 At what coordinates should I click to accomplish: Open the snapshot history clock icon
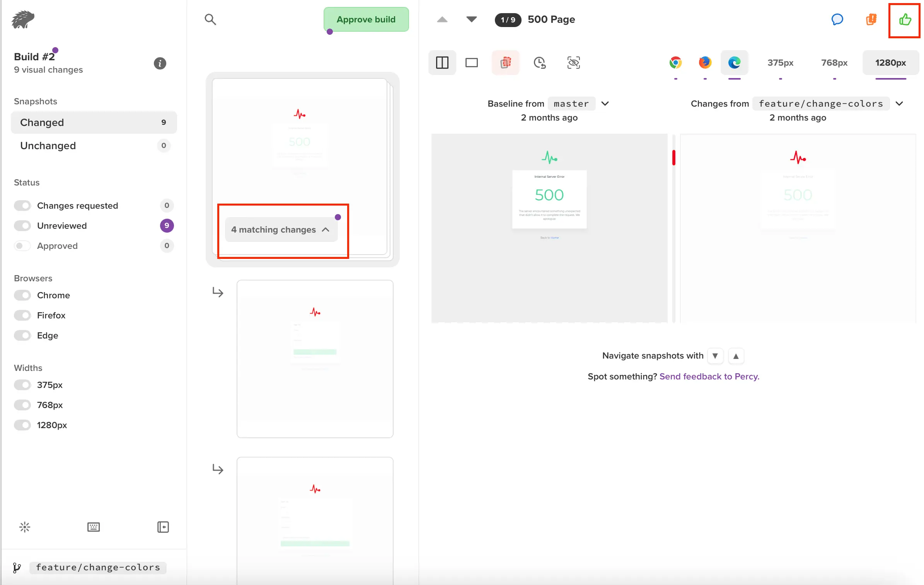tap(539, 63)
